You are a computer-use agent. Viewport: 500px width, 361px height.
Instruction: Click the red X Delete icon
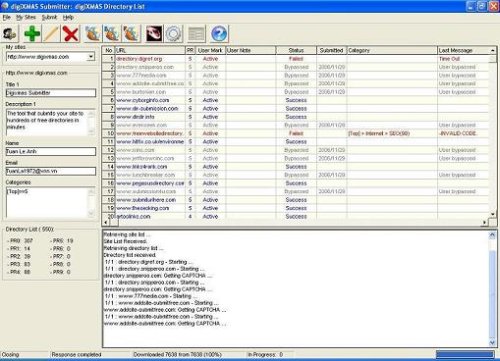point(71,34)
